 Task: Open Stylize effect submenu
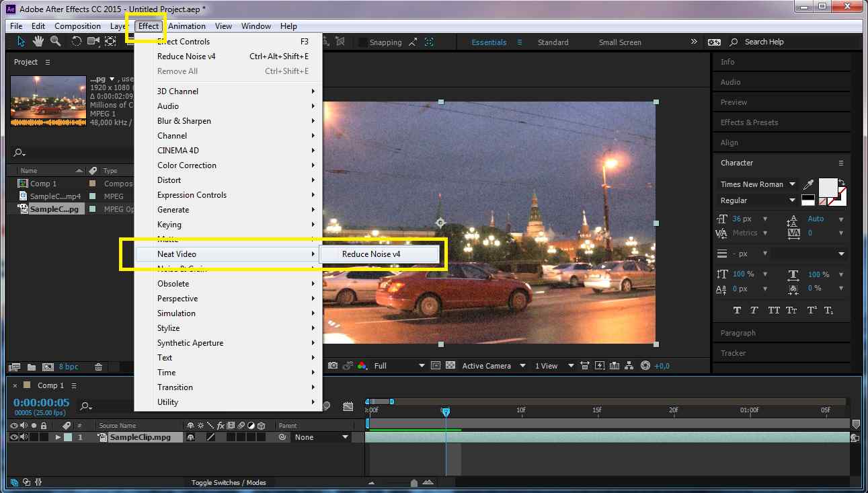[x=229, y=328]
